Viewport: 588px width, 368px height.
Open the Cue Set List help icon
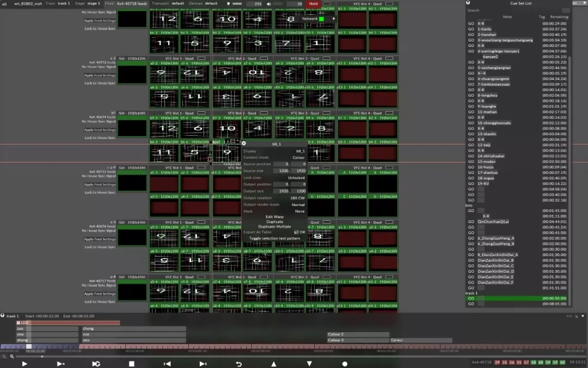coord(468,3)
